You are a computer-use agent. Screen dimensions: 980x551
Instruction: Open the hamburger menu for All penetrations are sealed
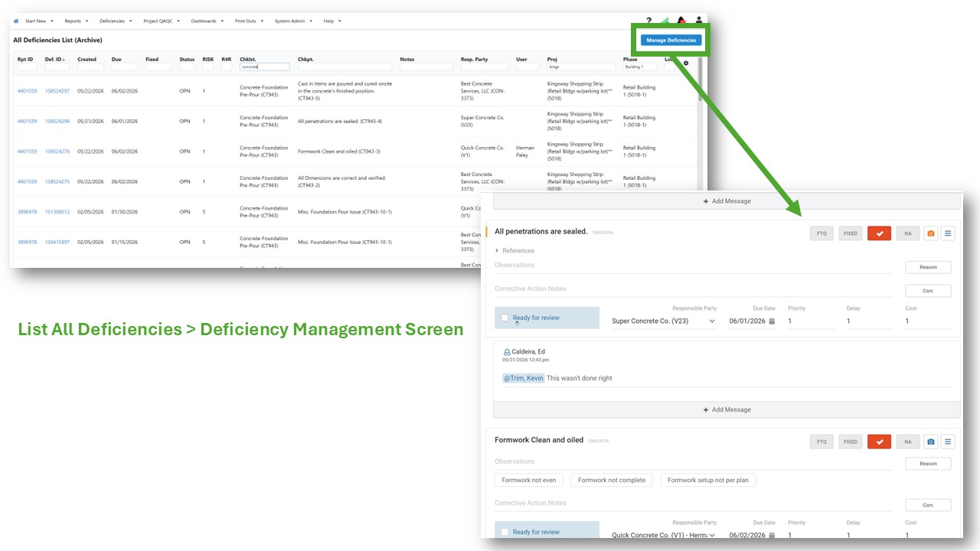tap(948, 233)
